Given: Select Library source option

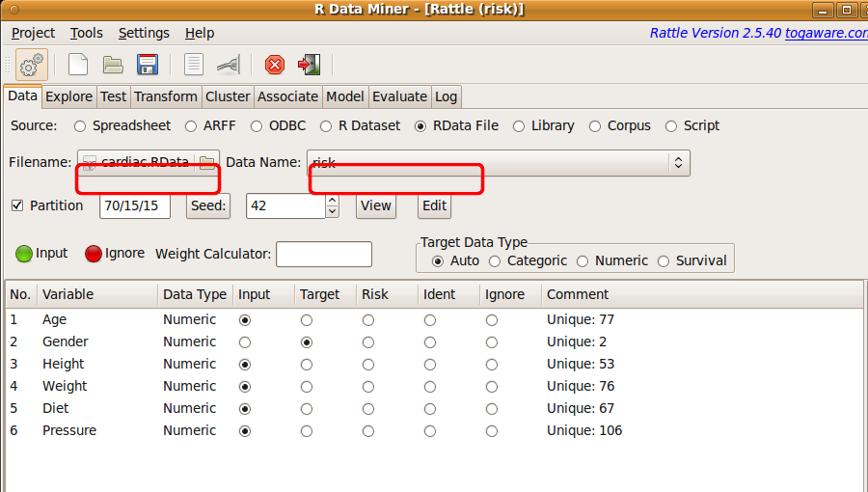Looking at the screenshot, I should (544, 126).
